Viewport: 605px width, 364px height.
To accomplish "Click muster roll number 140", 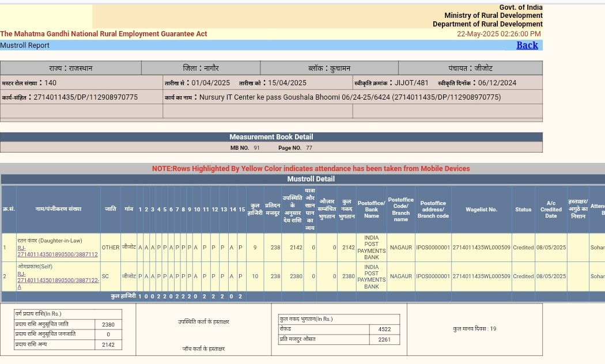I will point(50,83).
